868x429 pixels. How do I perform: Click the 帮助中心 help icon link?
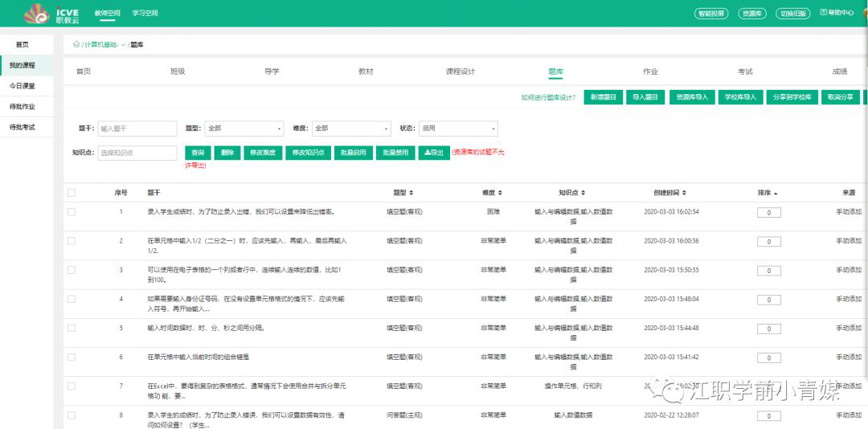837,13
